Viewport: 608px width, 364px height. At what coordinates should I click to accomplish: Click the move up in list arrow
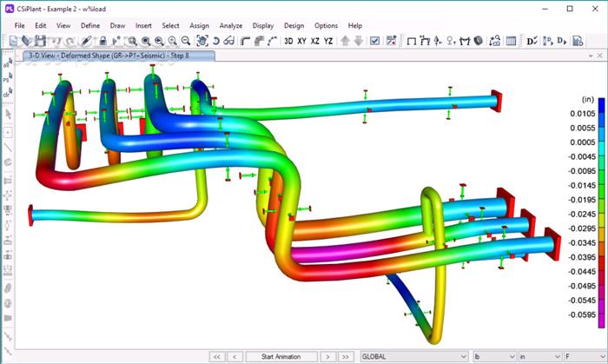[345, 41]
